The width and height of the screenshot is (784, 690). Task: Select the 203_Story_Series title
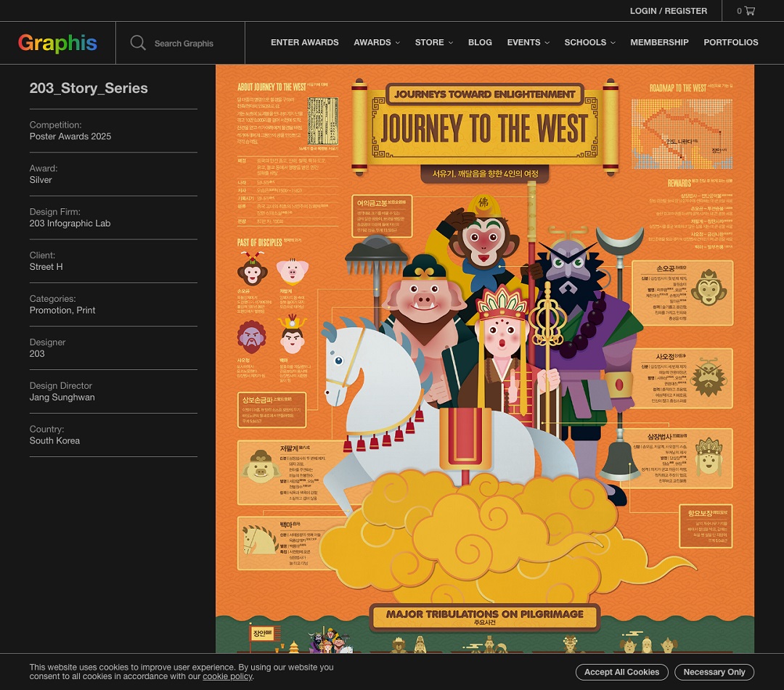tap(89, 88)
